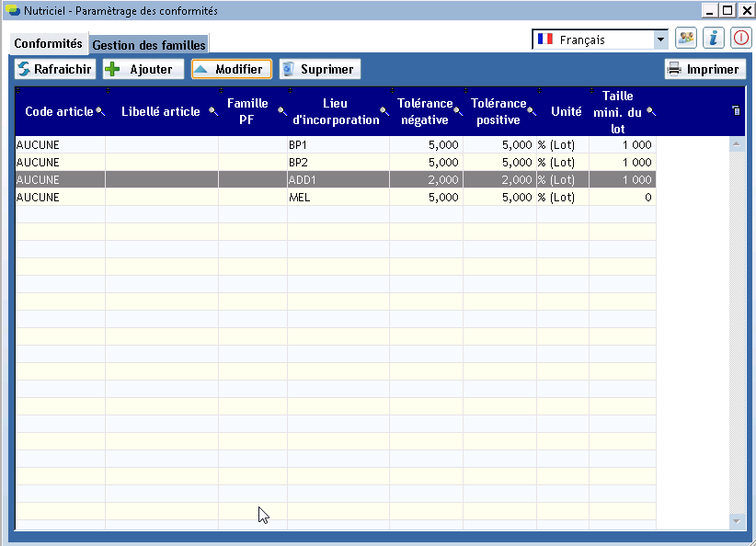Click the magnifier icon beside Libellé article

point(213,111)
